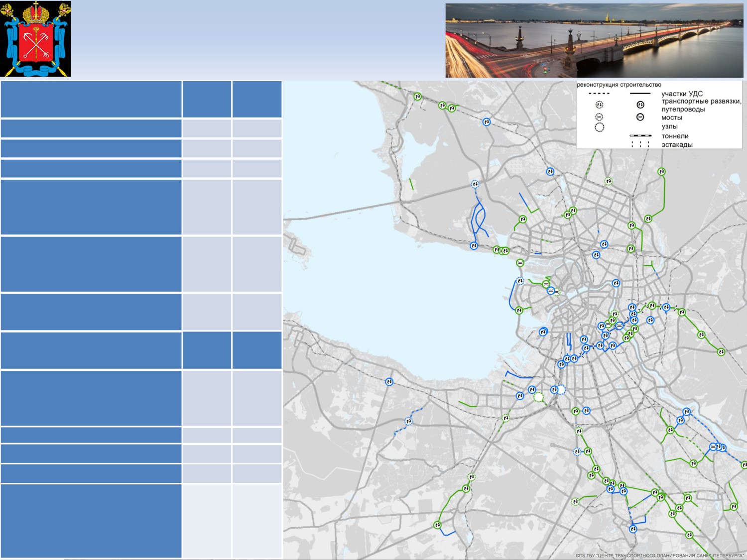The height and width of the screenshot is (560, 747).
Task: Select the legend heading 'реконструкция'
Action: (x=597, y=85)
